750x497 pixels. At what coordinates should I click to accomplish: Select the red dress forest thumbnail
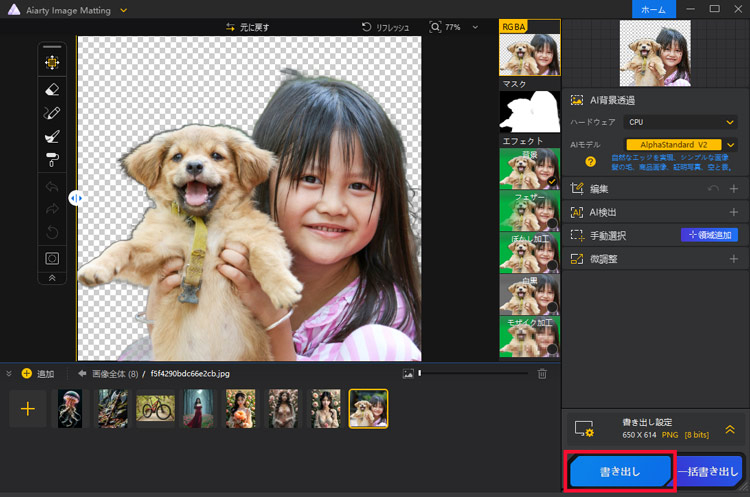click(198, 409)
